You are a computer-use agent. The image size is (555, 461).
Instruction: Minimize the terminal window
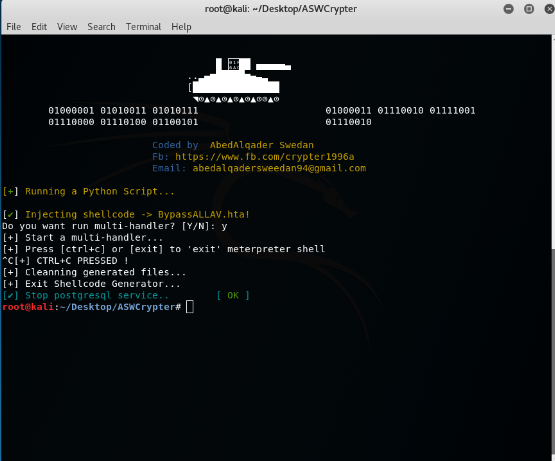pyautogui.click(x=509, y=9)
